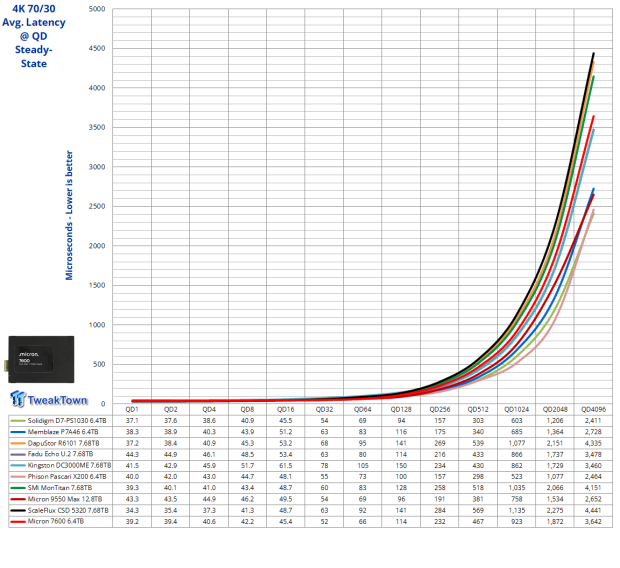Image resolution: width=620 pixels, height=568 pixels.
Task: Click the 2,652 value in Micron 9550 row
Action: pos(593,499)
